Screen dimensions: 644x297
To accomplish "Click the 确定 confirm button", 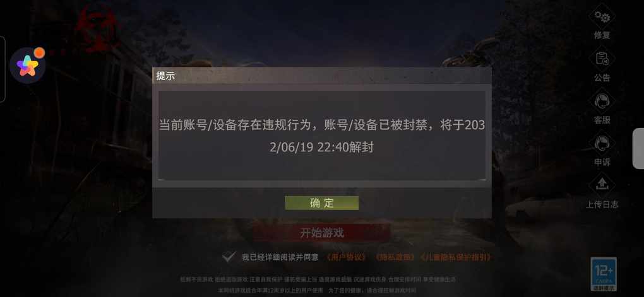I will (321, 203).
